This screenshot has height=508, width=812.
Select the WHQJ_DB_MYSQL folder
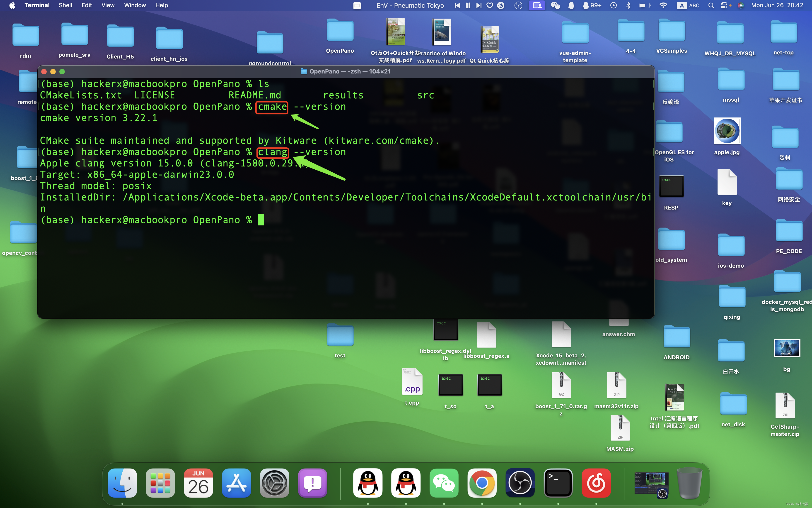730,39
